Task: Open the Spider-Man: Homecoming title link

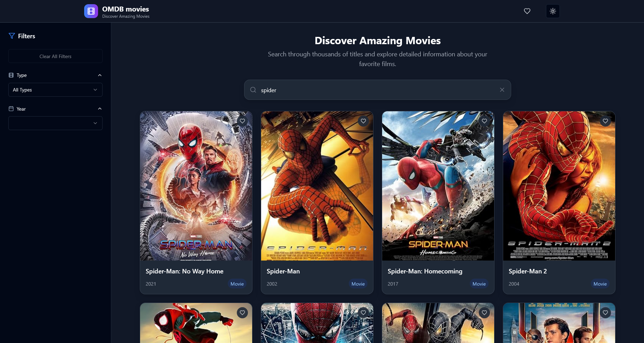Action: 425,271
